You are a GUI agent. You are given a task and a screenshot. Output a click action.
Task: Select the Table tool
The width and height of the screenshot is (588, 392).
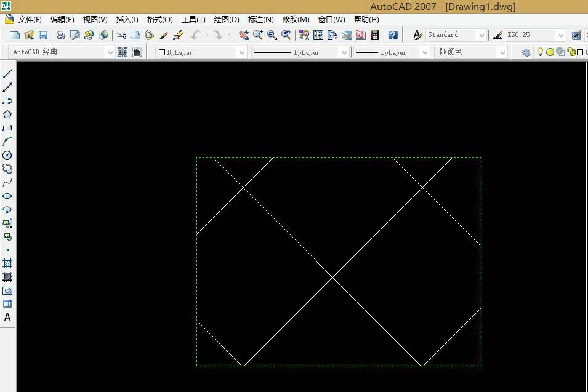tap(7, 304)
